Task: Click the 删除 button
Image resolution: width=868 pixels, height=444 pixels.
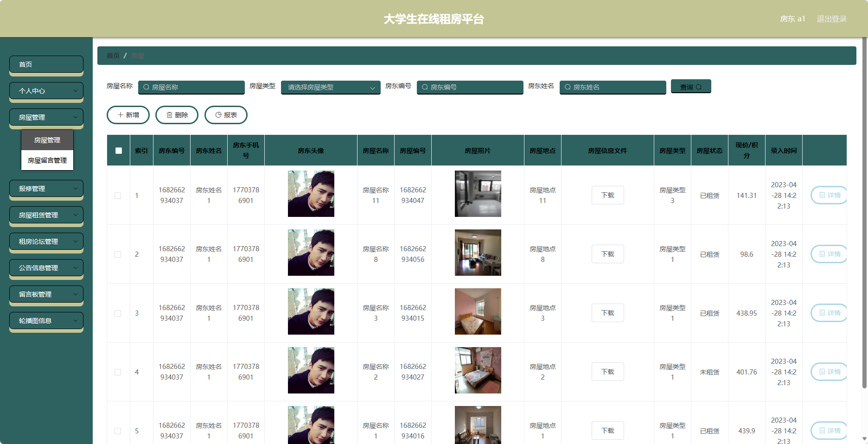Action: click(x=177, y=115)
